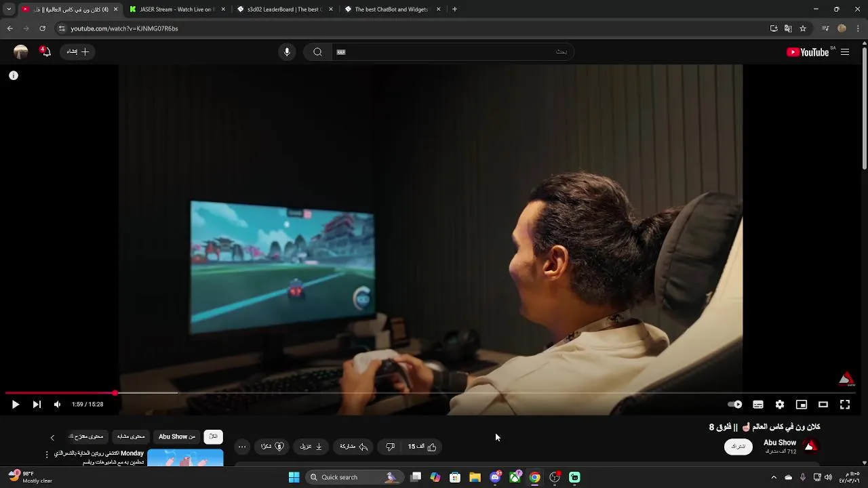
Task: Click the video info card icon
Action: pos(13,75)
